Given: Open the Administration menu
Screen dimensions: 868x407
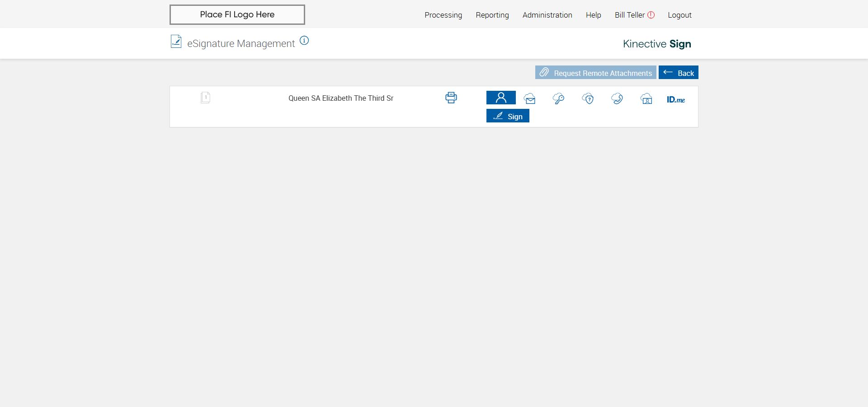Looking at the screenshot, I should pos(547,15).
